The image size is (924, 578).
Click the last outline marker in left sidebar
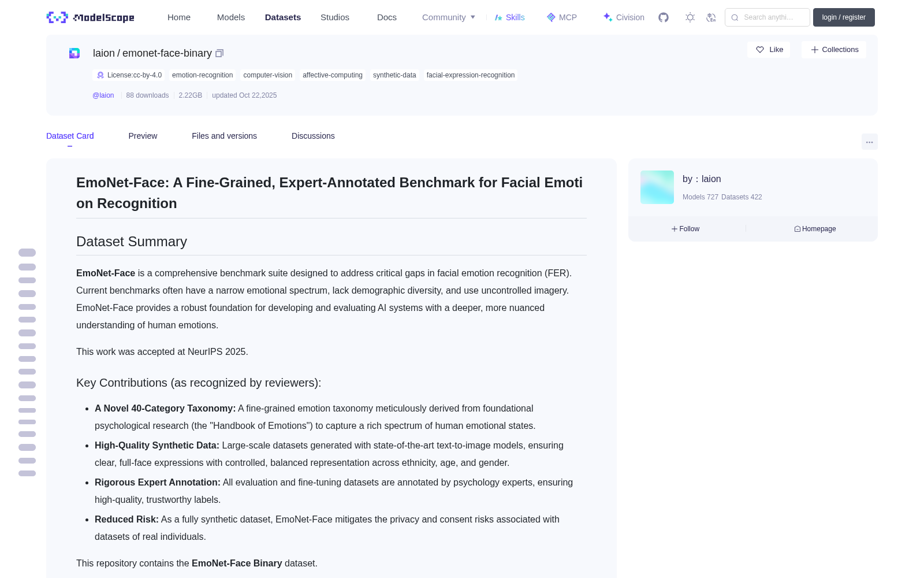[27, 473]
